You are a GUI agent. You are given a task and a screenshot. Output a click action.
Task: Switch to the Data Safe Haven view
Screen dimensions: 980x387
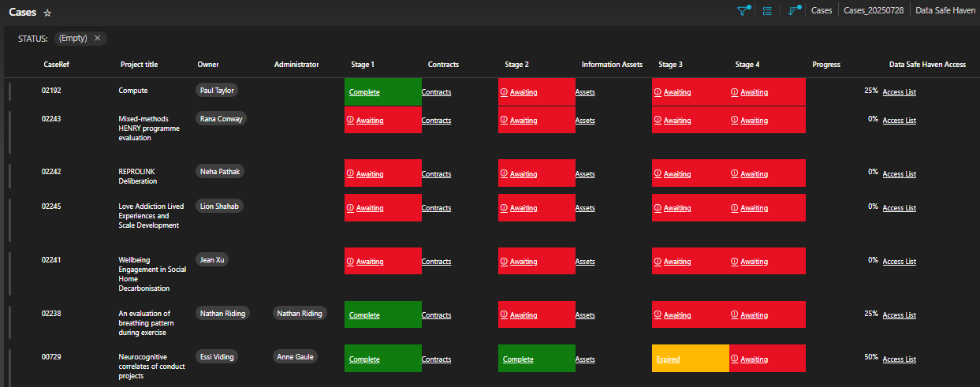pos(945,11)
